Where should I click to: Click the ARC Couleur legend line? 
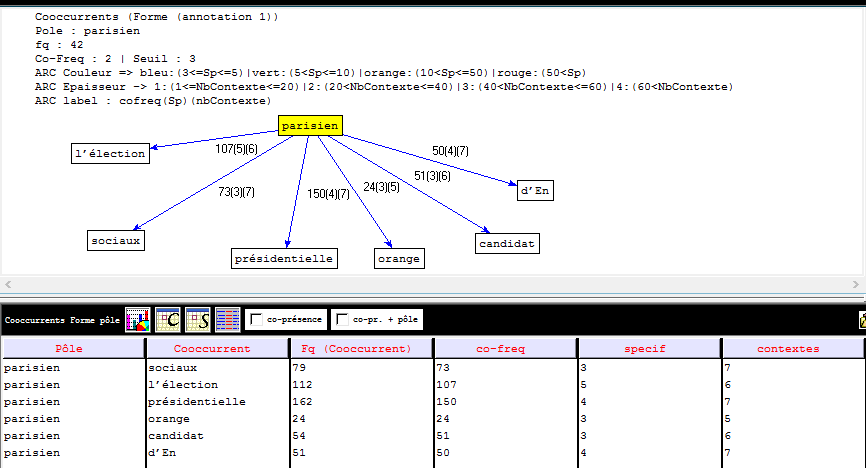(x=310, y=72)
